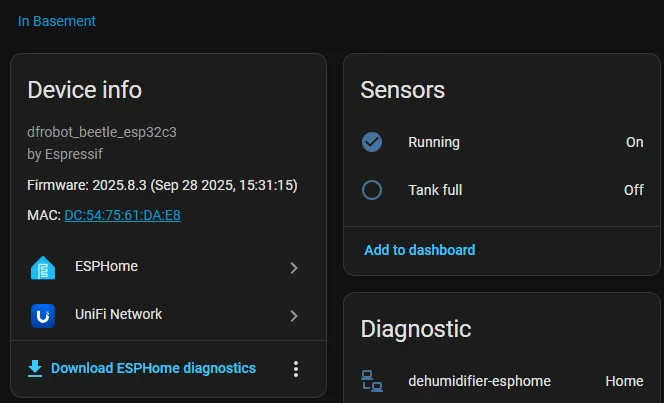Click the ESPHome house icon

pos(42,267)
